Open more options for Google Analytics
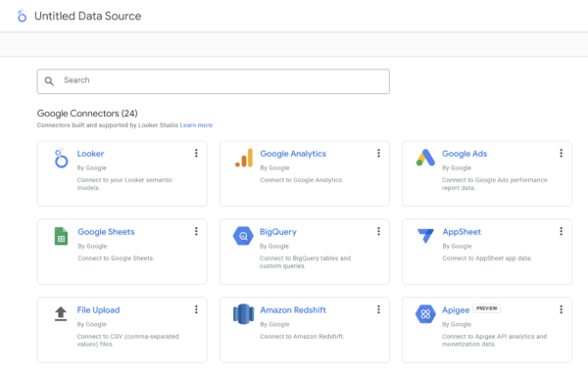Image resolution: width=588 pixels, height=373 pixels. pos(378,153)
